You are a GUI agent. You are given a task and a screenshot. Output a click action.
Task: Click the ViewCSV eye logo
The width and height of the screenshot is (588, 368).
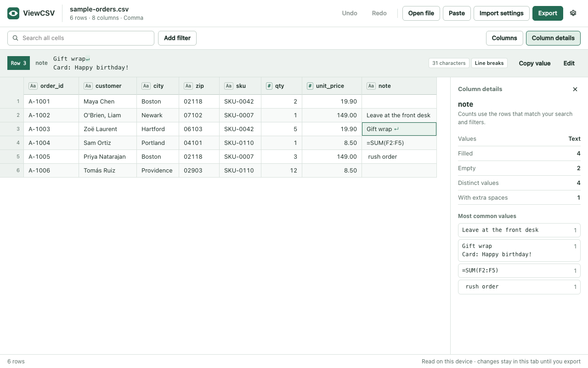point(13,13)
